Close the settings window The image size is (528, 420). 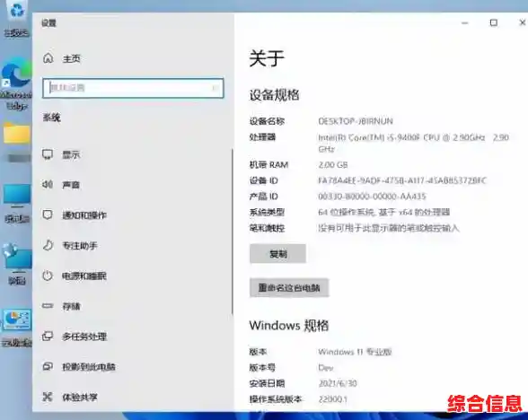(522, 23)
